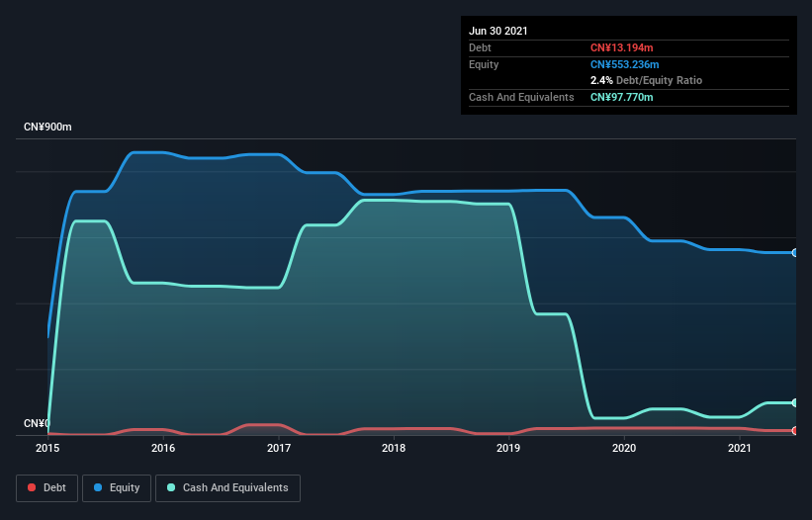Viewport: 812px width, 520px height.
Task: Click the CN¥97.770m cash value
Action: [x=621, y=97]
